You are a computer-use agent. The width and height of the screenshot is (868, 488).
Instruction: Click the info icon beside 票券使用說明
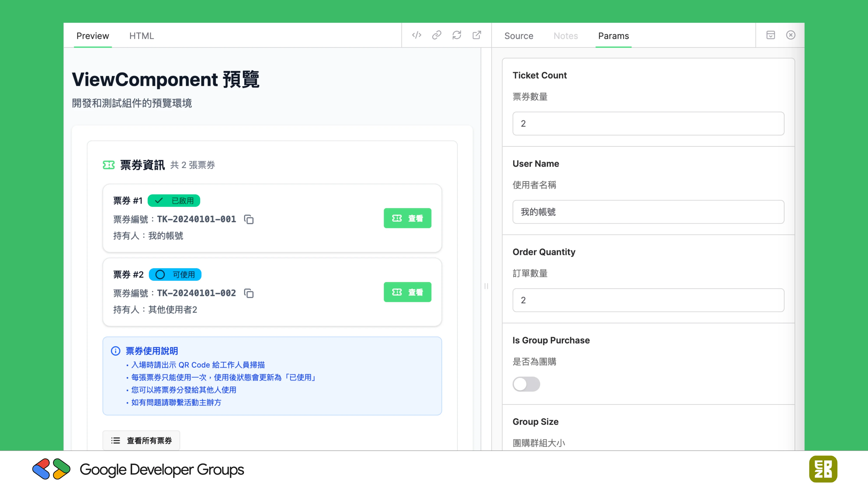coord(116,351)
